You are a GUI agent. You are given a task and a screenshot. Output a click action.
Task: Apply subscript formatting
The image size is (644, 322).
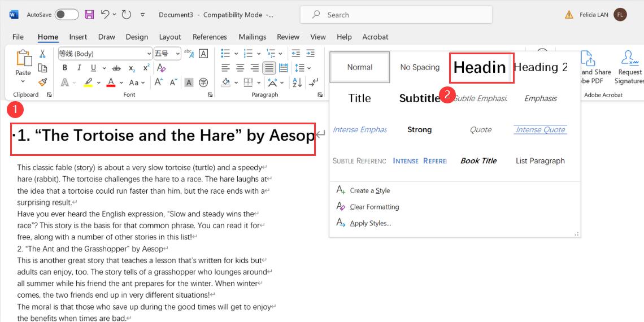[x=132, y=68]
